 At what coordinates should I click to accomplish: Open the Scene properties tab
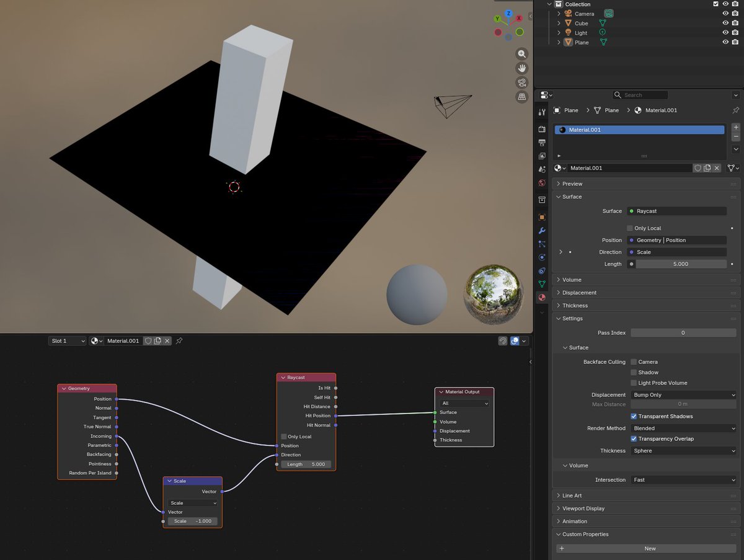[542, 169]
